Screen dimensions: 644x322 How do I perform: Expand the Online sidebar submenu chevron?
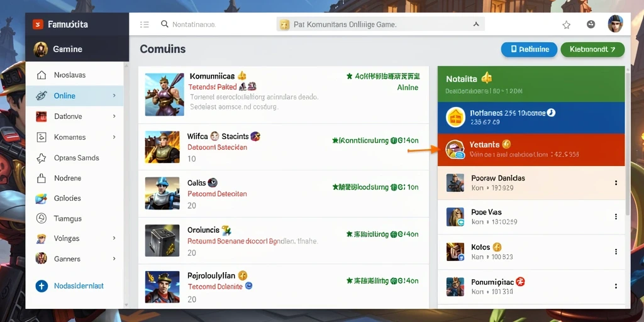(x=114, y=96)
